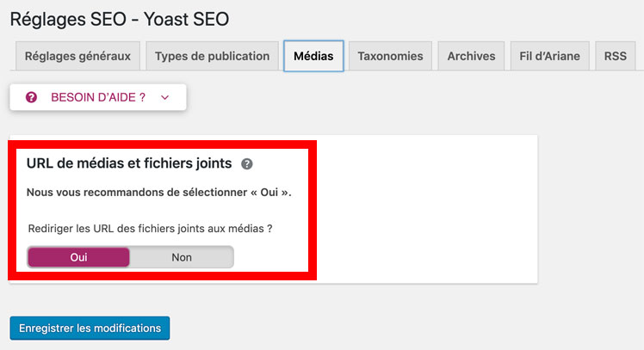Open the Taxonomies tab
The height and width of the screenshot is (350, 644).
390,56
